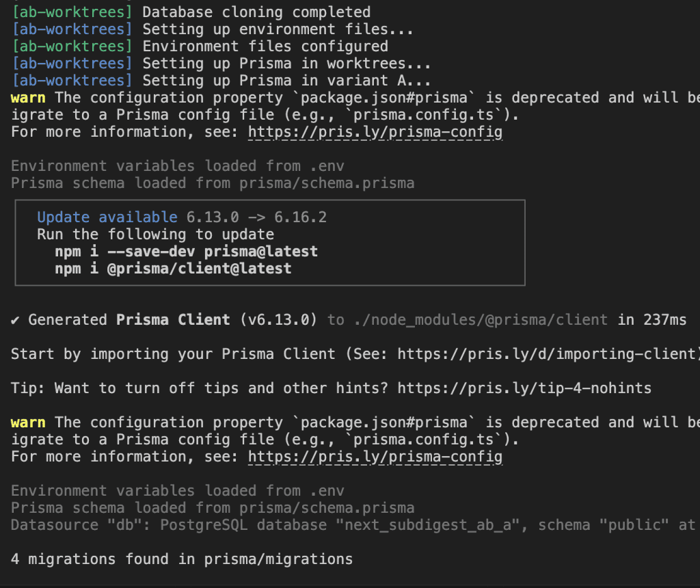Click the 237ms generation time
The width and height of the screenshot is (700, 588).
coord(664,320)
